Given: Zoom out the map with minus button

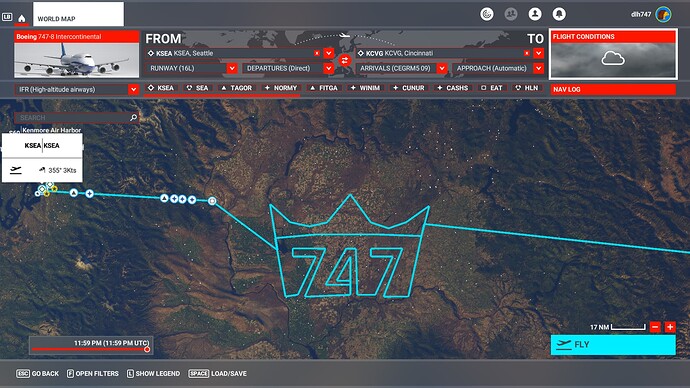Looking at the screenshot, I should (655, 327).
